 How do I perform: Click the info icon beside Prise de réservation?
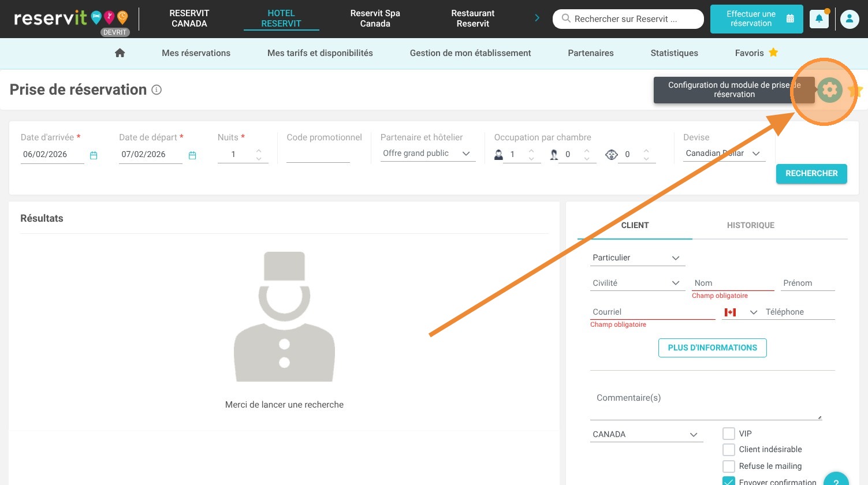[157, 89]
